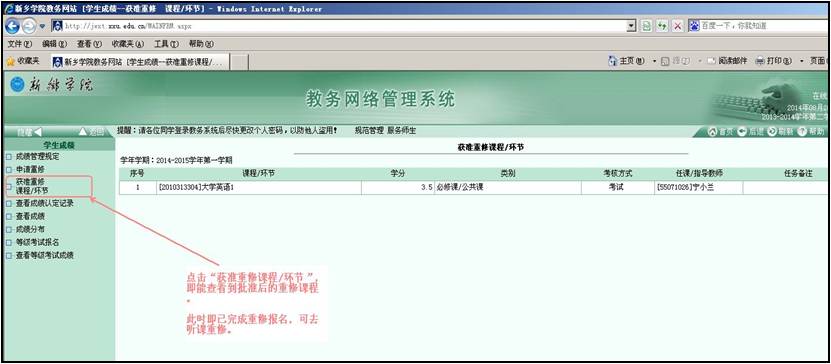831x364 pixels.
Task: Open the address bar history dropdown arrow
Action: [x=631, y=26]
